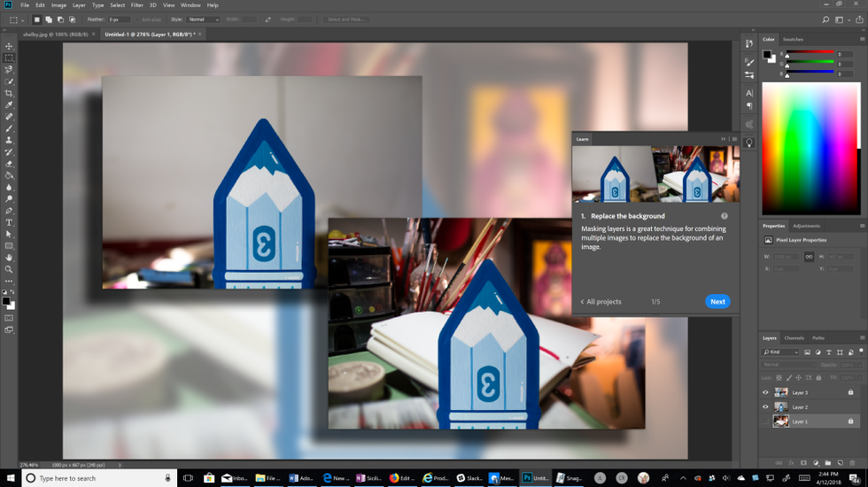Switch to the Swatches tab

pyautogui.click(x=793, y=39)
